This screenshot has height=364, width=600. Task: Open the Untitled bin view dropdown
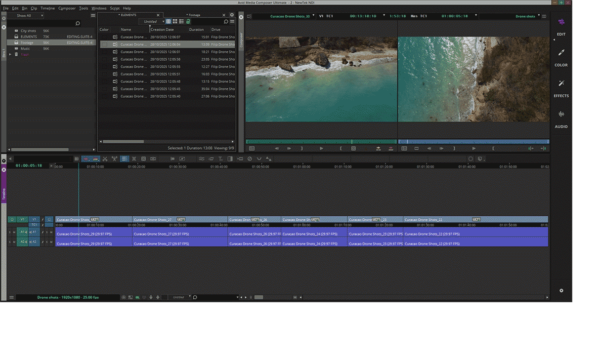152,22
